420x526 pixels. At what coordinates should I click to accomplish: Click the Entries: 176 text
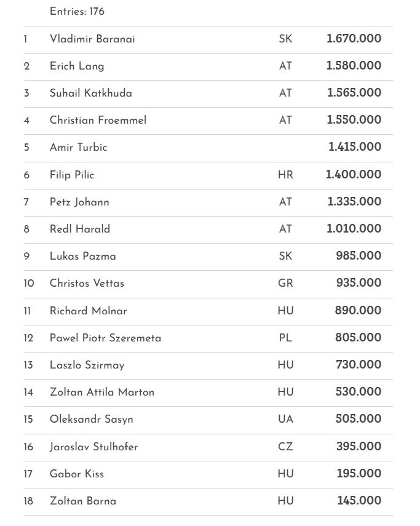point(77,12)
